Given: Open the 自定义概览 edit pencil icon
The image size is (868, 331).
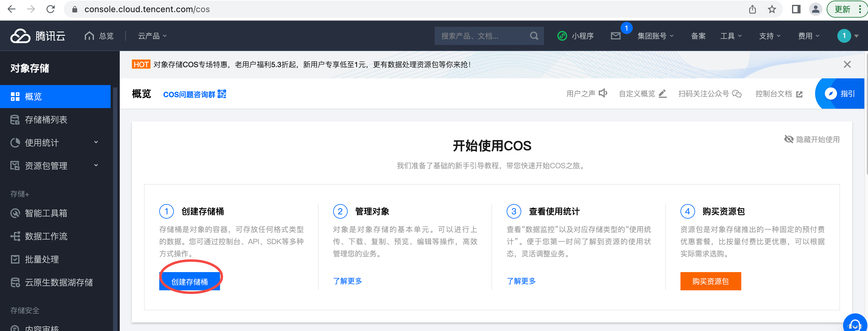Looking at the screenshot, I should (x=662, y=94).
